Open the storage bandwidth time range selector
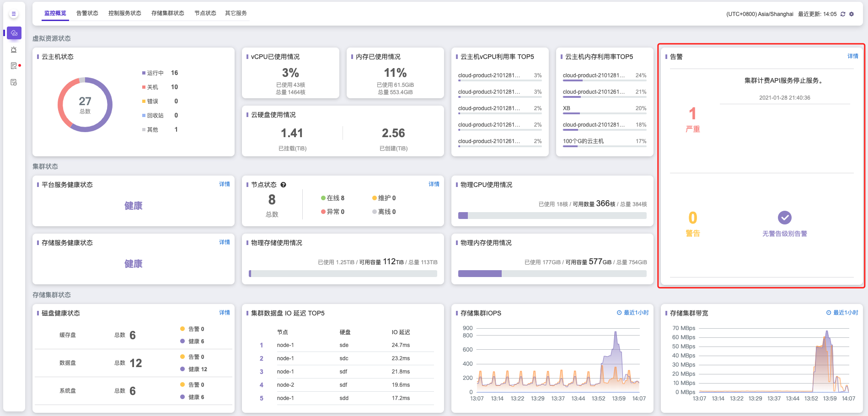This screenshot has height=416, width=868. pos(842,313)
